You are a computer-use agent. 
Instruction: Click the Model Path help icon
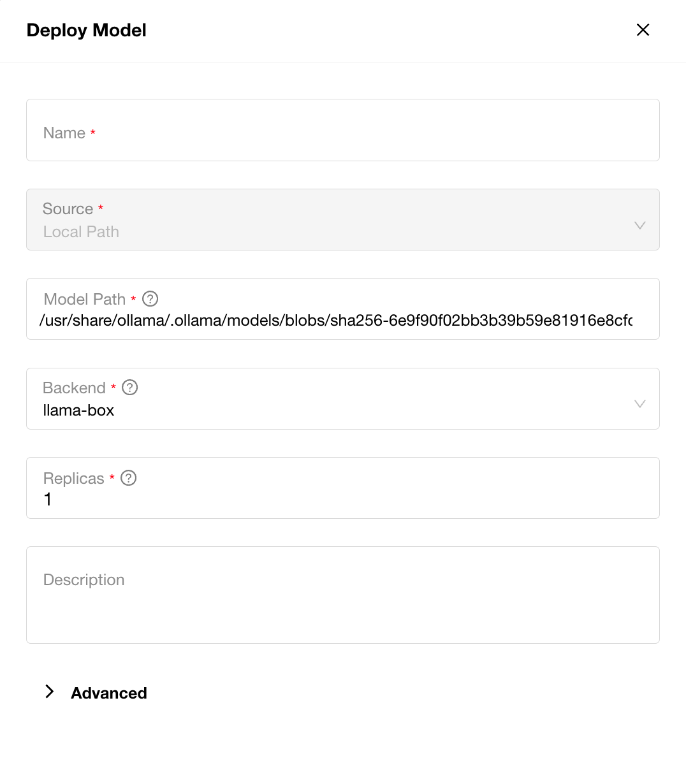(150, 298)
